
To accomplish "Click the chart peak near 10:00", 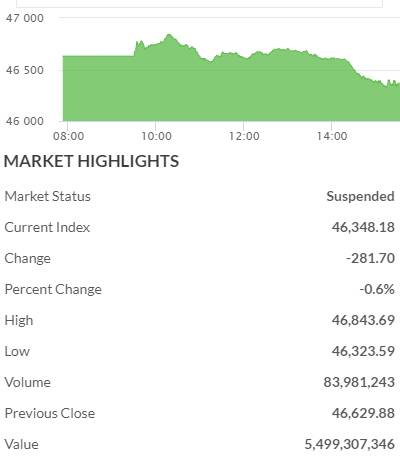I will click(x=169, y=35).
